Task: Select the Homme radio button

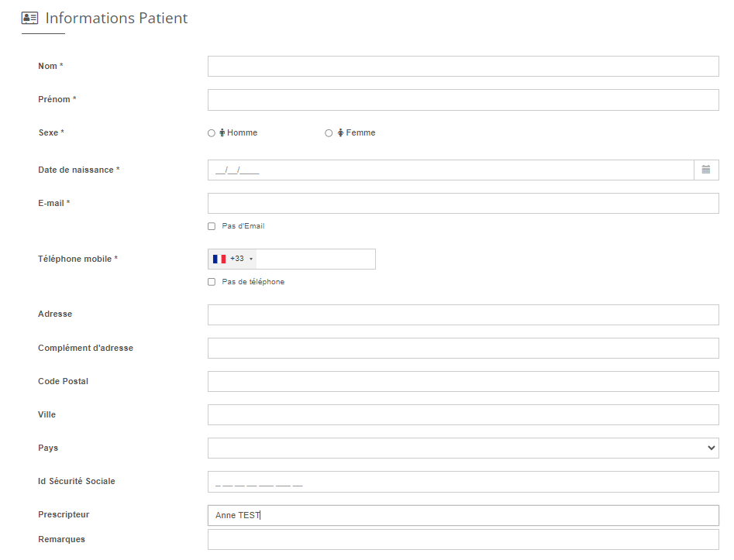Action: (x=212, y=133)
